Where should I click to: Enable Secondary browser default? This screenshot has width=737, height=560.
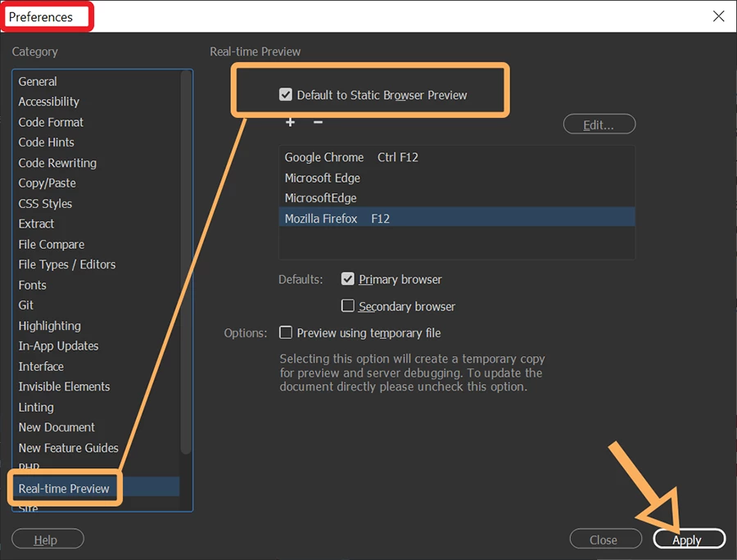[347, 306]
